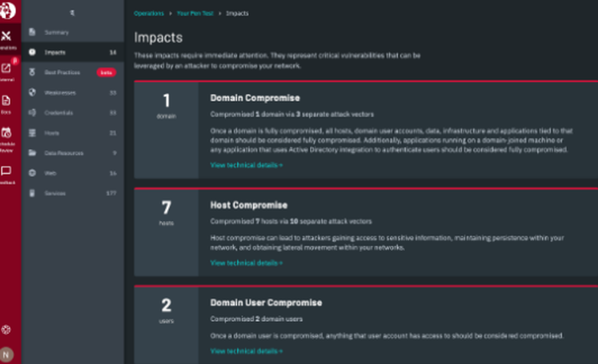Click the Operations breadcrumb link
The height and width of the screenshot is (364, 598).
coord(148,13)
